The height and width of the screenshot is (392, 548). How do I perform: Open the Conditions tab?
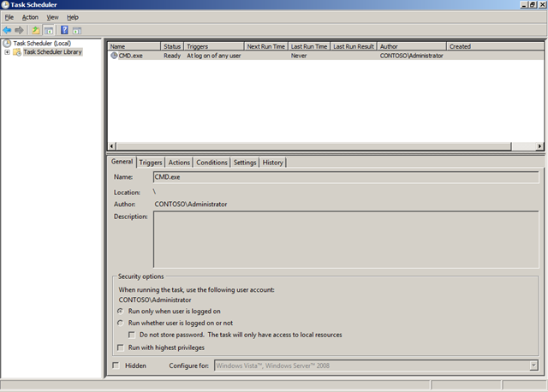[211, 162]
